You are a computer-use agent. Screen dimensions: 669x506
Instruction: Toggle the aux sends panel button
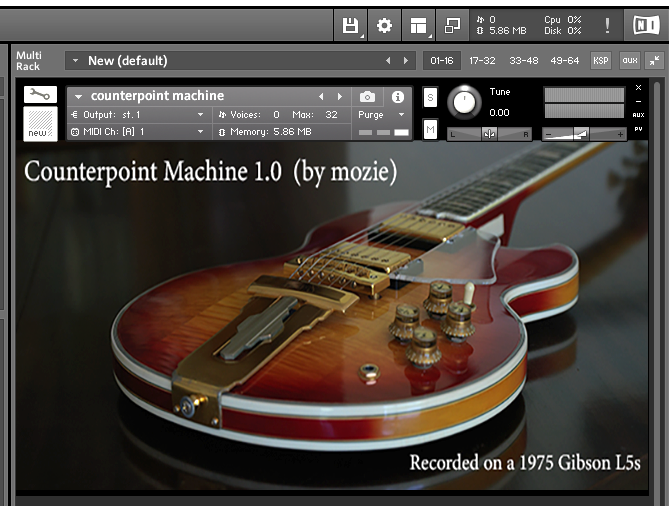click(x=630, y=61)
